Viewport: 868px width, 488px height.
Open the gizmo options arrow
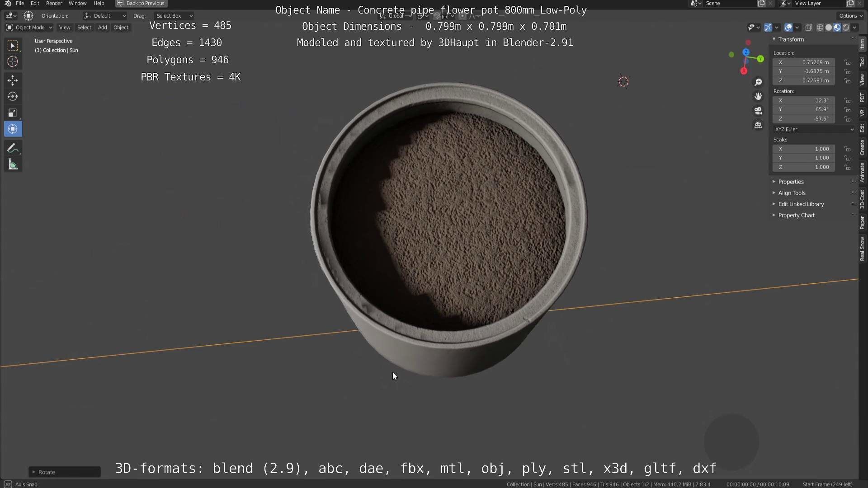777,28
